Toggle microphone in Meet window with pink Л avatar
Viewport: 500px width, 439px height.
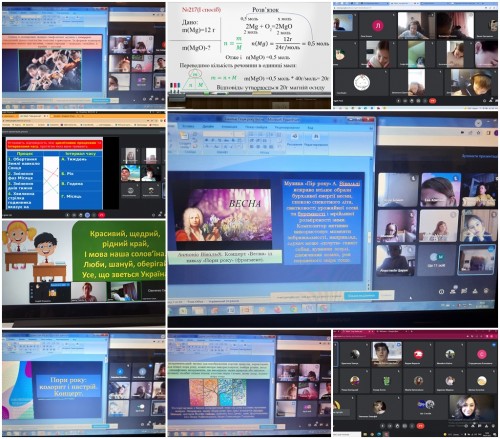click(x=399, y=100)
